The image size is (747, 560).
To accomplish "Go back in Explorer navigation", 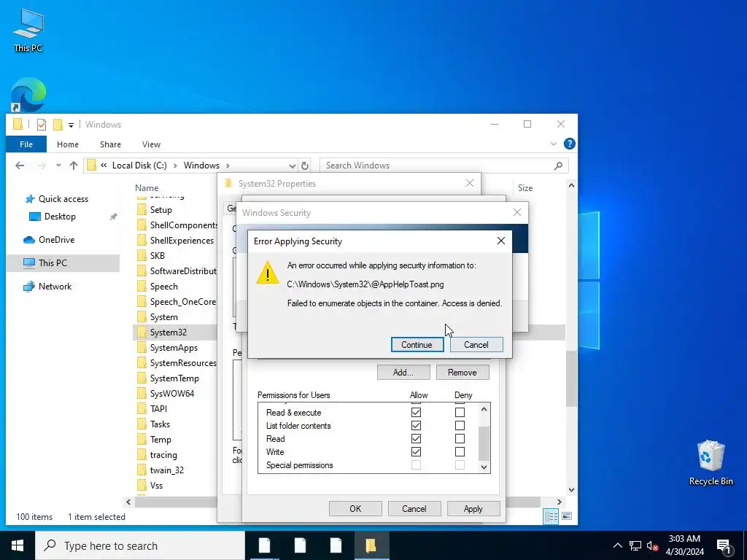I will click(20, 166).
